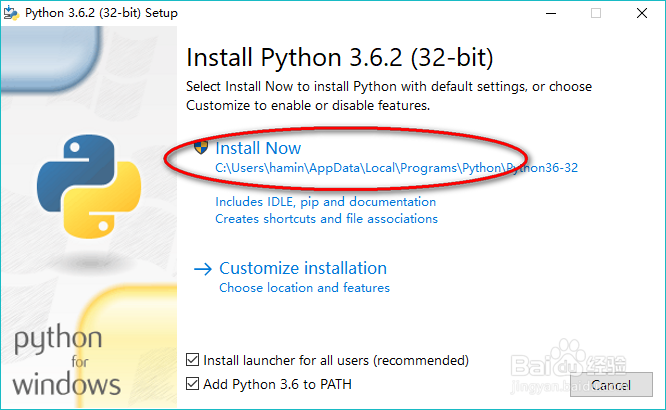Click the Python36-32 install path text
The image size is (666, 410).
(396, 168)
